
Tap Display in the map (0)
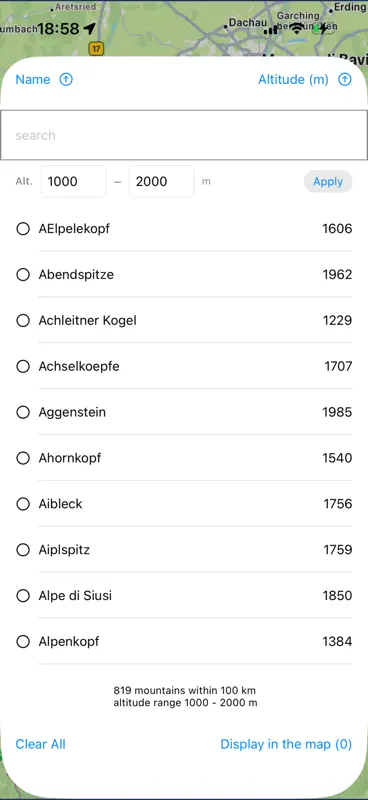click(286, 744)
